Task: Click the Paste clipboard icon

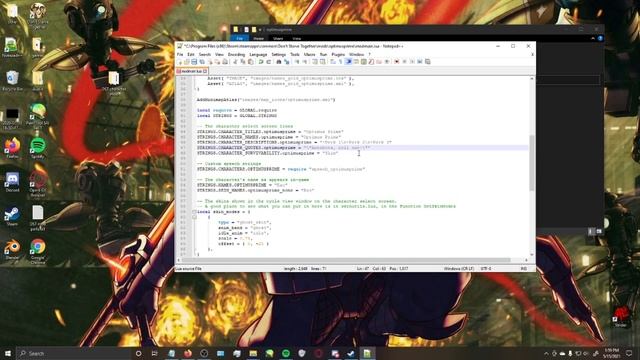Action: (x=250, y=62)
